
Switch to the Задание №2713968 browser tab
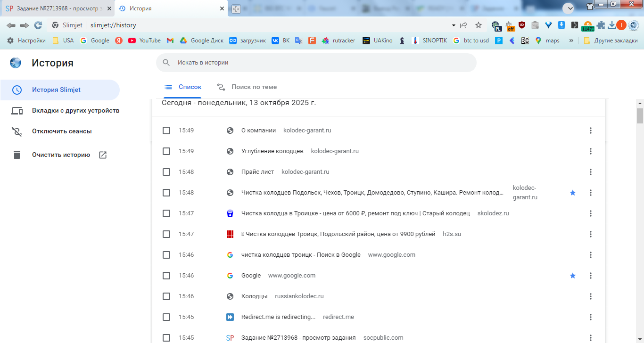pos(57,9)
